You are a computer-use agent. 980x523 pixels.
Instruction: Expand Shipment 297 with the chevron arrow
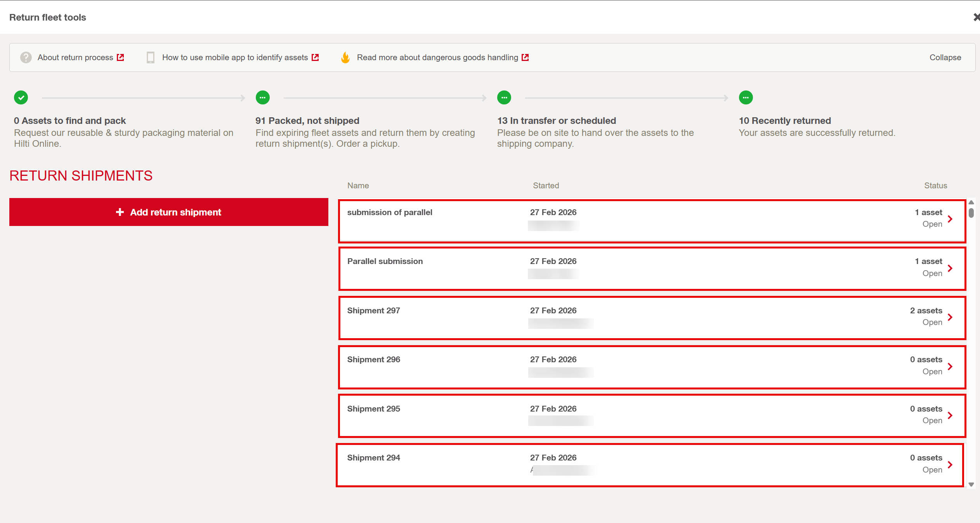pyautogui.click(x=950, y=317)
